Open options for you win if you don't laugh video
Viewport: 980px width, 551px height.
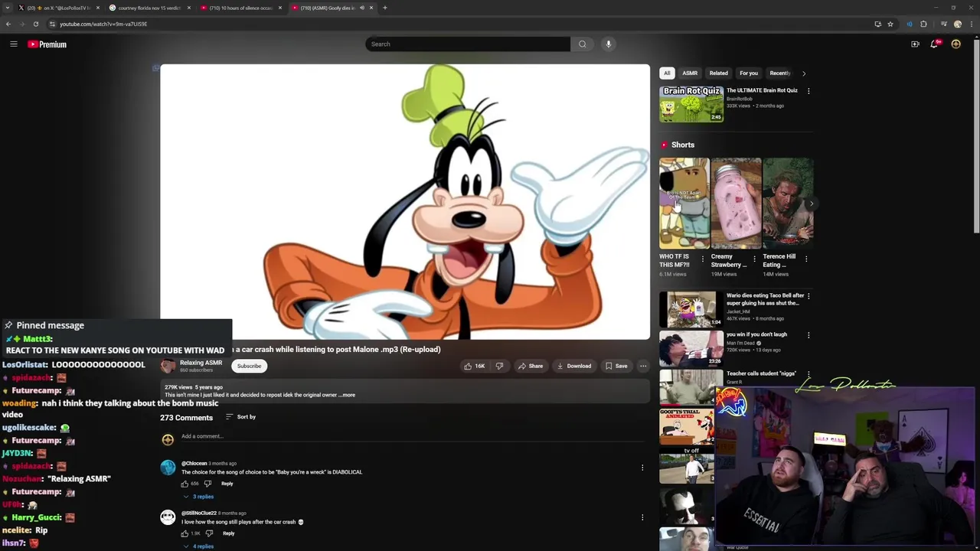[x=808, y=335]
